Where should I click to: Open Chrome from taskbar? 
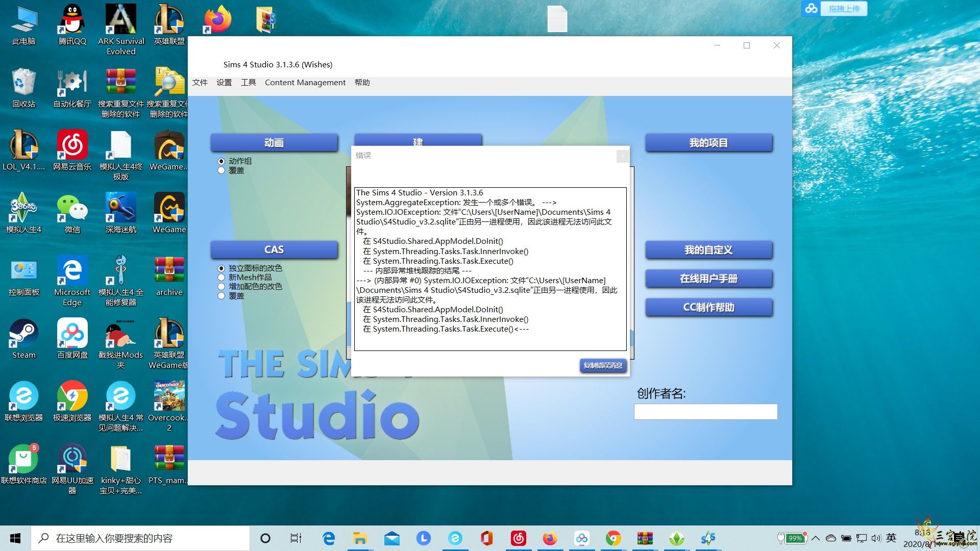(613, 538)
